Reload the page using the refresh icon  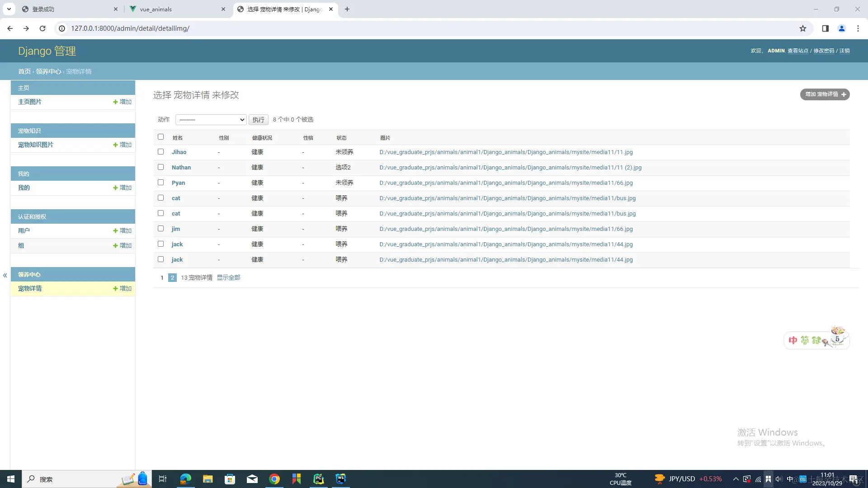(x=42, y=28)
